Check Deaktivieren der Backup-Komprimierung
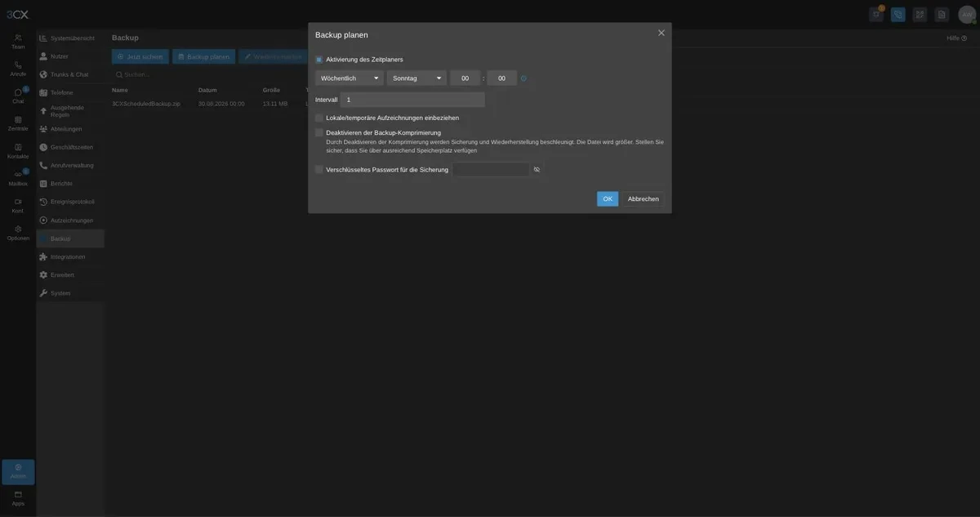The height and width of the screenshot is (517, 980). coord(319,132)
